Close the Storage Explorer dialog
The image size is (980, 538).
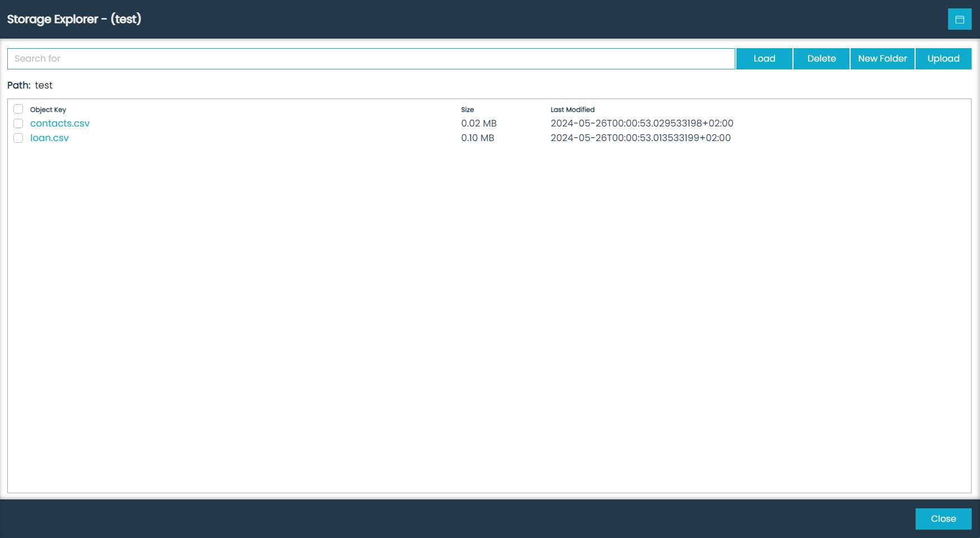pos(943,519)
